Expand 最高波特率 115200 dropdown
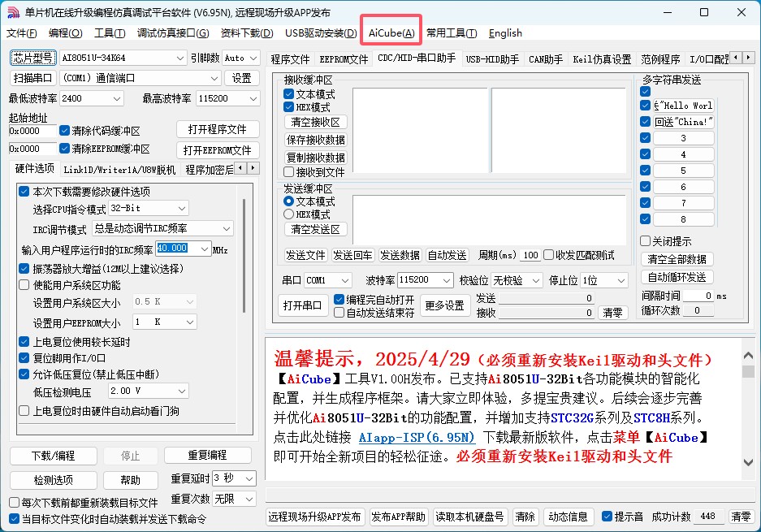 (x=227, y=98)
